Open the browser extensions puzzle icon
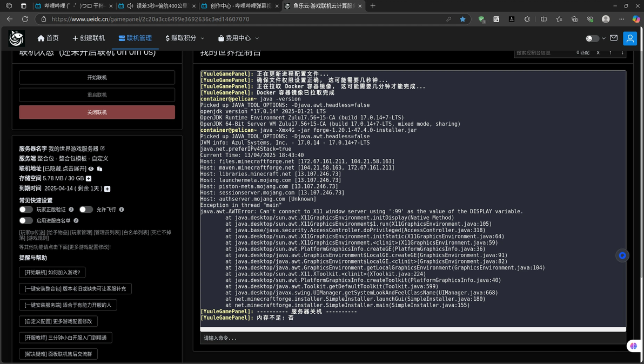 click(x=527, y=19)
